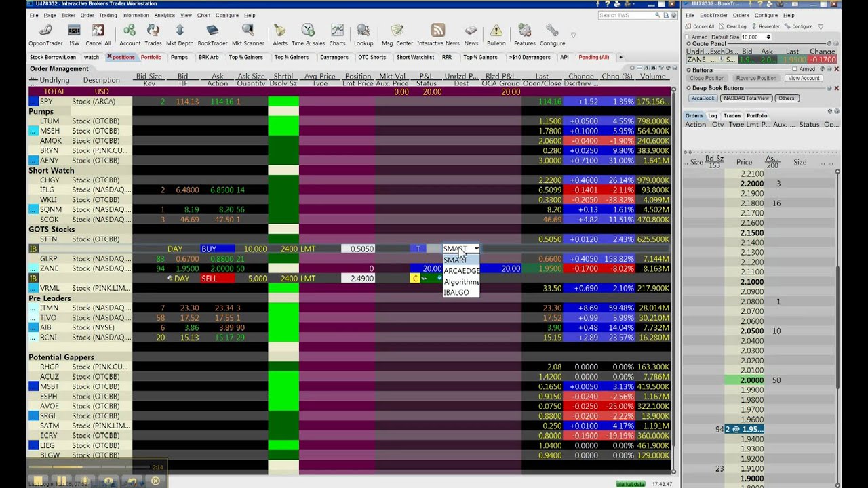Open the Msg. Center icon
This screenshot has height=488, width=868.
397,35
